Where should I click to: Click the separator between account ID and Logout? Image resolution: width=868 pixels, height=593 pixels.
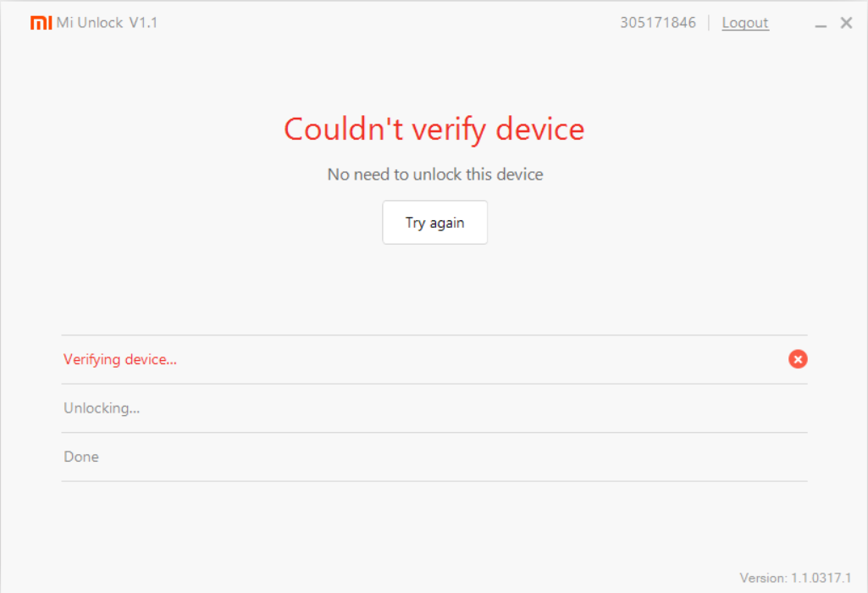709,23
